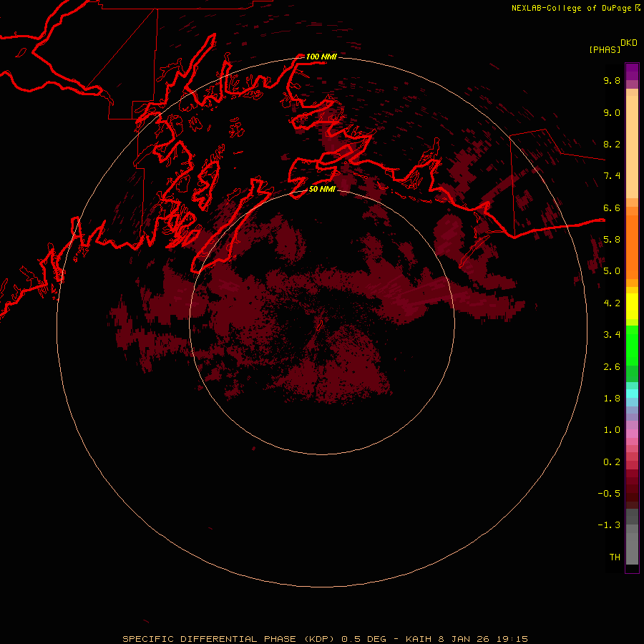
Task: Click the 8.2 legend scale value
Action: 612,144
